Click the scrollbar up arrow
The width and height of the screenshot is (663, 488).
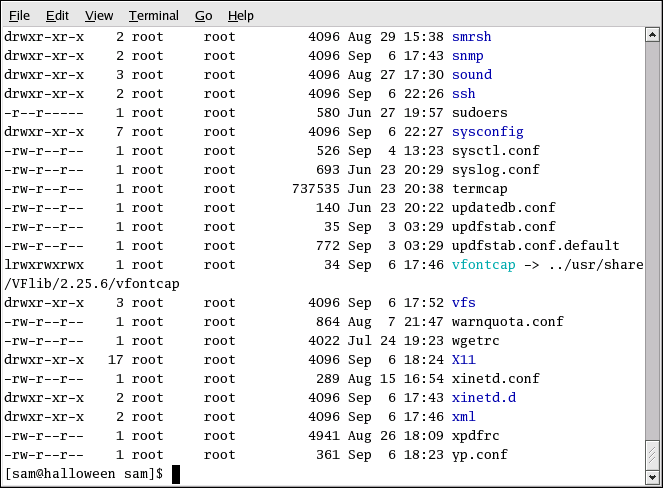pos(652,36)
